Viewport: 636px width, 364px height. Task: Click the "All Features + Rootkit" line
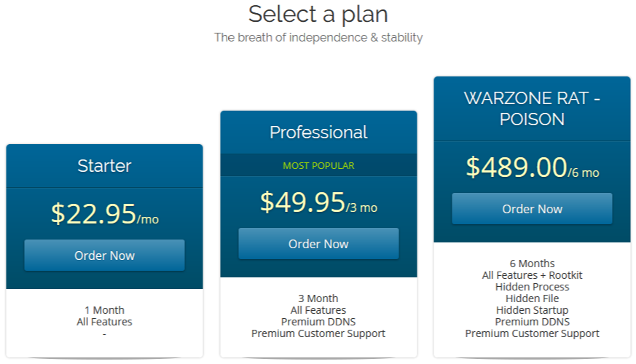(x=532, y=275)
